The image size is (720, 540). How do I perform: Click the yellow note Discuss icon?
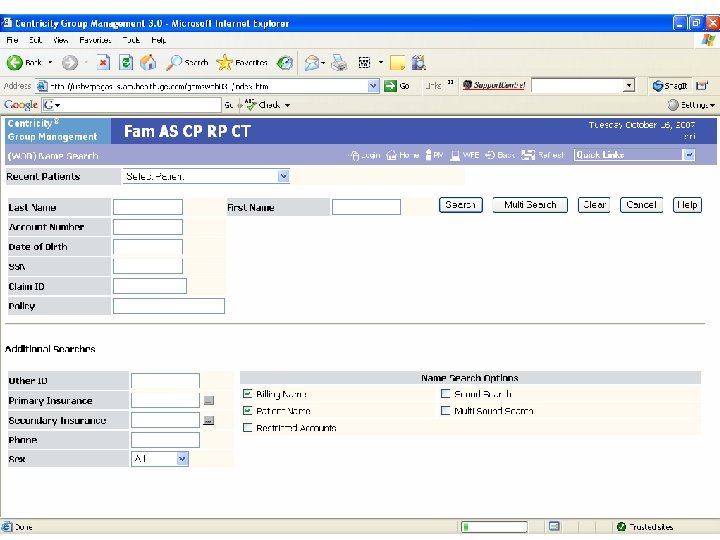pyautogui.click(x=397, y=62)
